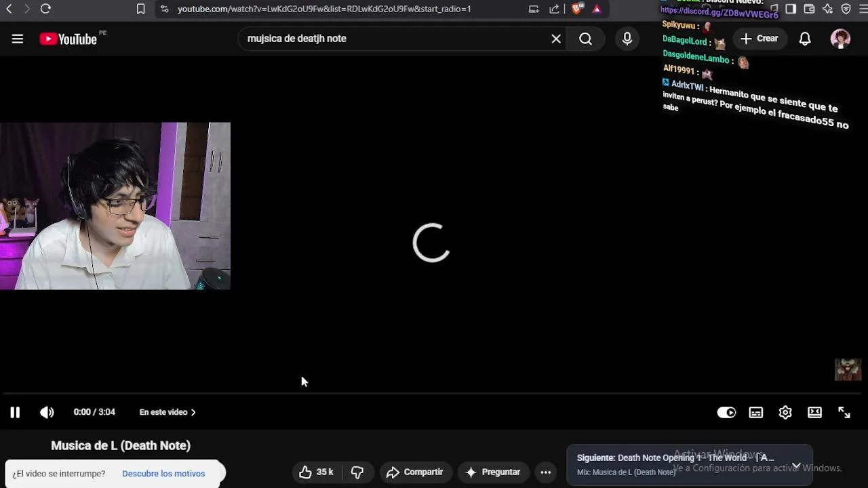Open player settings gear
868x488 pixels.
click(x=785, y=412)
